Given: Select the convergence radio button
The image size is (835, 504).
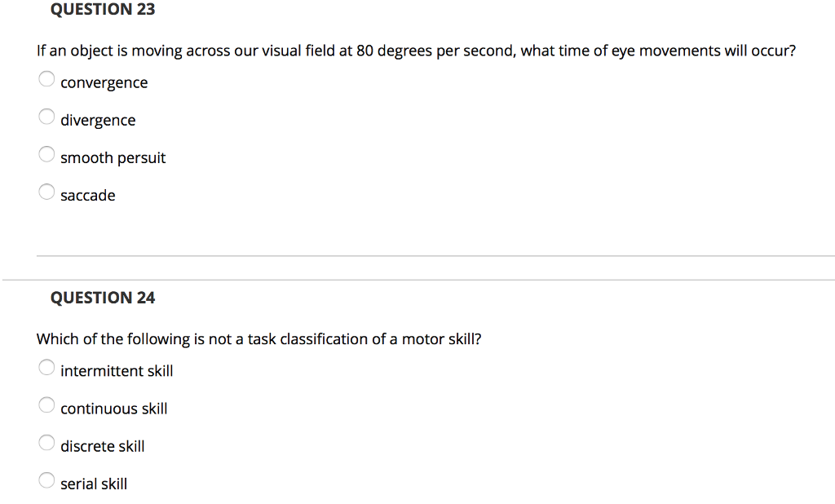Looking at the screenshot, I should pyautogui.click(x=46, y=79).
